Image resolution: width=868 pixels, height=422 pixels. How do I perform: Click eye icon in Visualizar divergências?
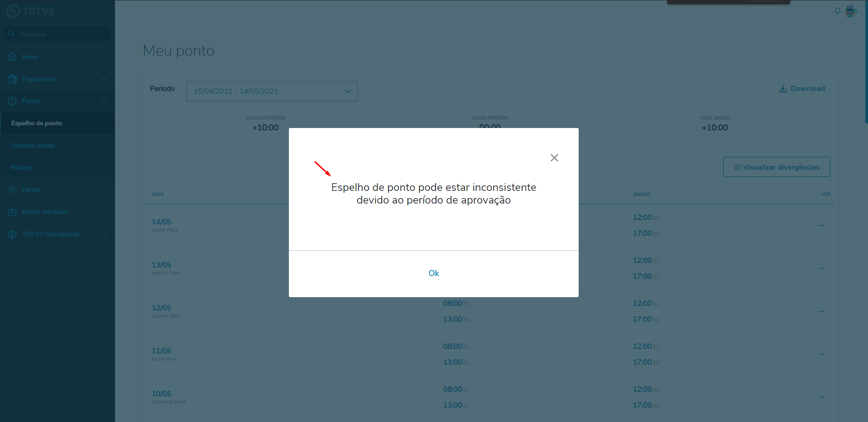click(738, 167)
